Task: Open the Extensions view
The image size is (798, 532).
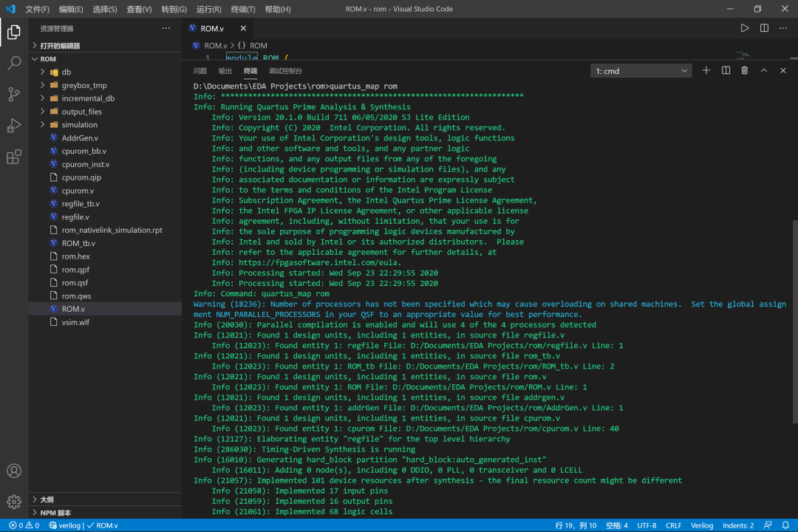Action: pyautogui.click(x=14, y=157)
